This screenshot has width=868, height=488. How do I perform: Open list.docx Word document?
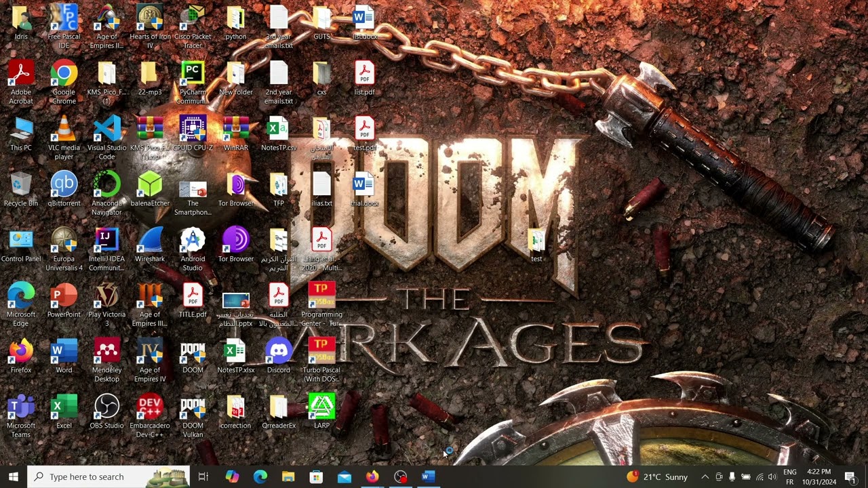coord(364,22)
